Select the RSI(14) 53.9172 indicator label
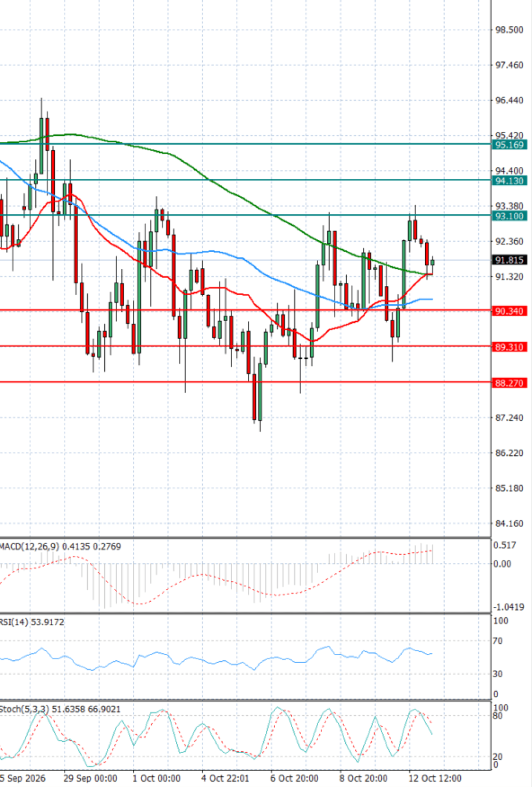The width and height of the screenshot is (532, 787). (32, 622)
